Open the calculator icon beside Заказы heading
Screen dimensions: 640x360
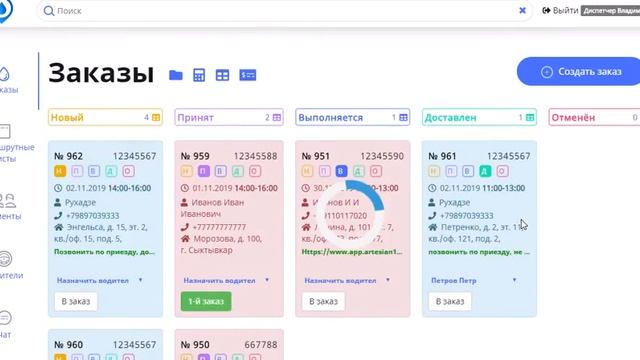pyautogui.click(x=199, y=75)
